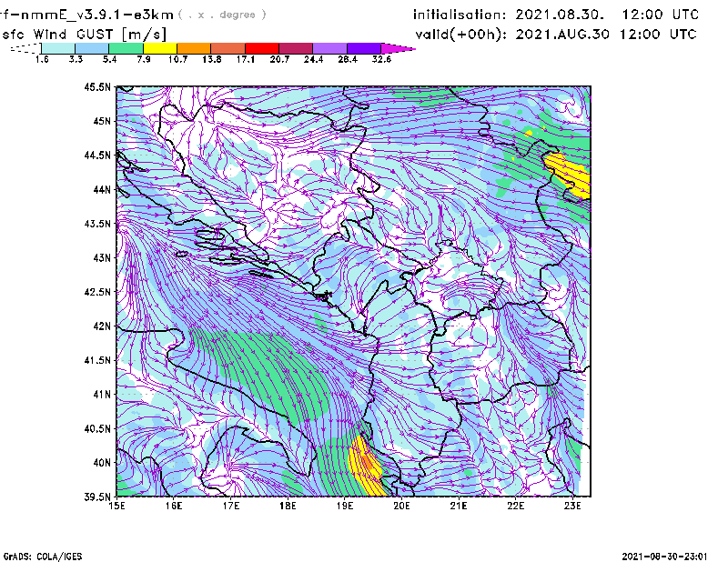
Task: Click the magenta arrow end of color bar
Action: point(398,48)
